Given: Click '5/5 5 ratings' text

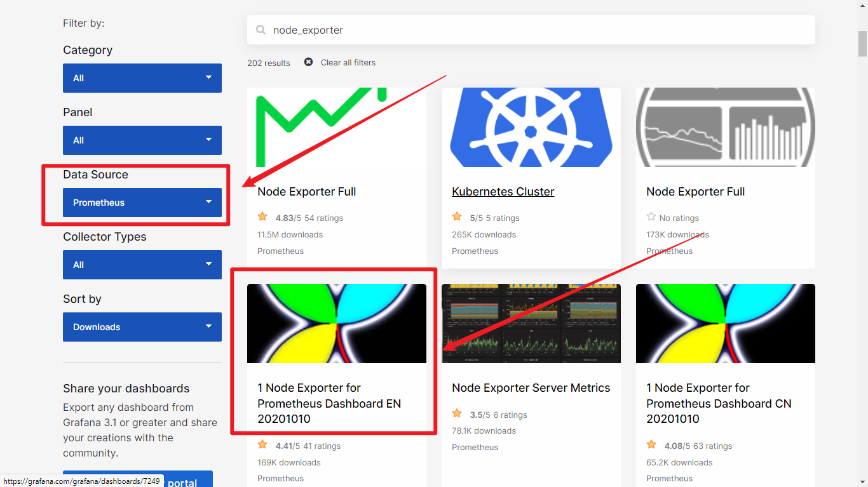Looking at the screenshot, I should click(x=494, y=218).
